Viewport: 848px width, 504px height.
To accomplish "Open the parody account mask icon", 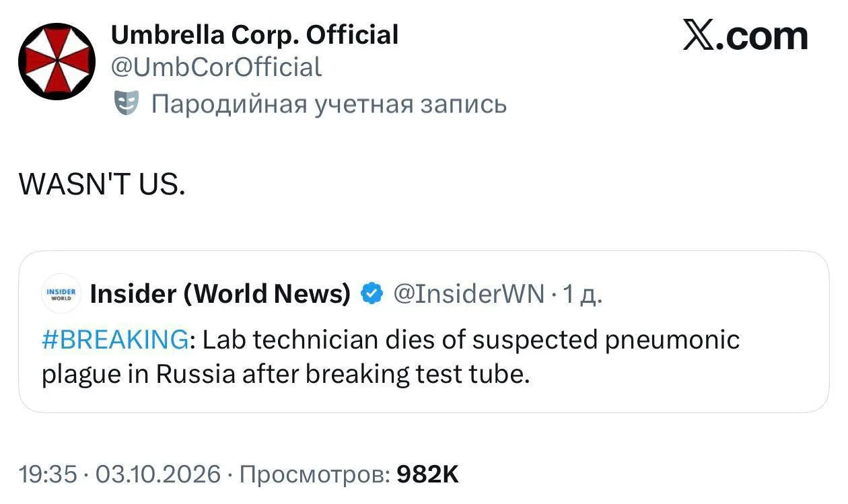I will pyautogui.click(x=126, y=103).
